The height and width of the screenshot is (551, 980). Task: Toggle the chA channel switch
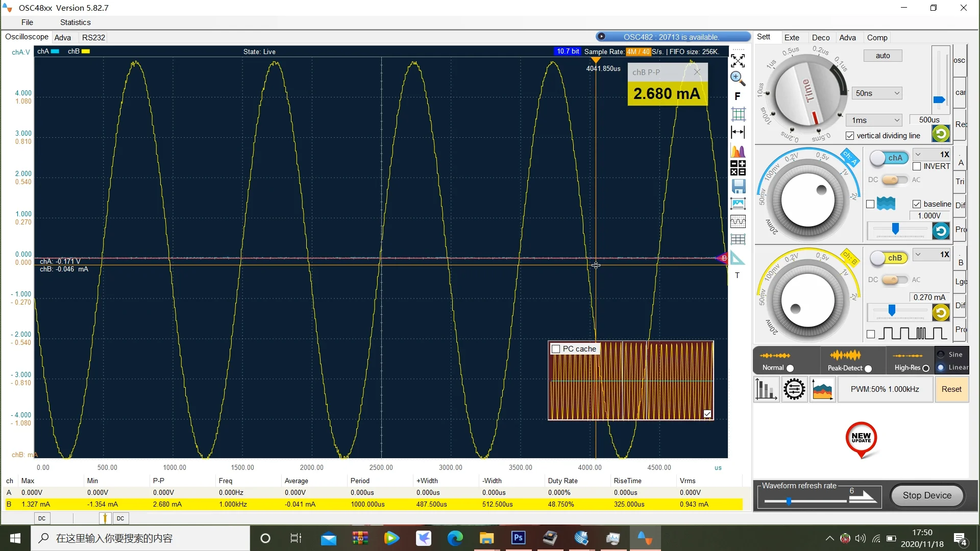[x=889, y=158]
